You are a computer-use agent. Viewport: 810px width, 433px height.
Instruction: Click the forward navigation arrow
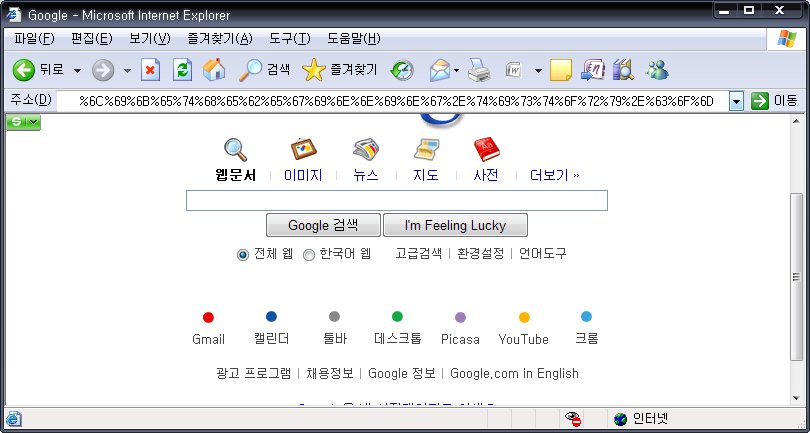pyautogui.click(x=103, y=70)
